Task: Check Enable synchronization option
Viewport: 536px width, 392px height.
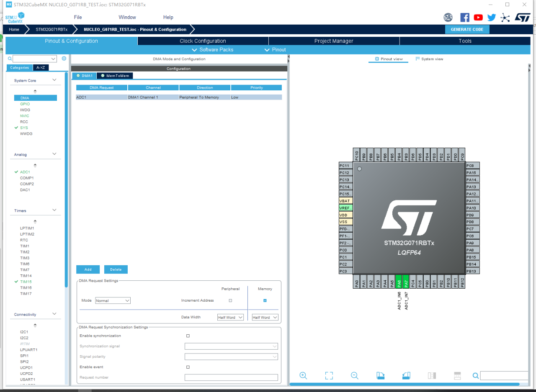Action: pyautogui.click(x=188, y=336)
